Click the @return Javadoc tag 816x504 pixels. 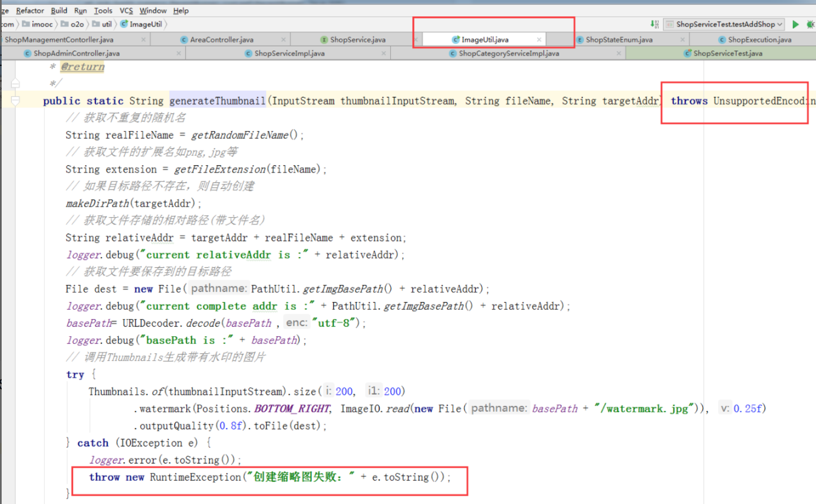click(x=83, y=67)
